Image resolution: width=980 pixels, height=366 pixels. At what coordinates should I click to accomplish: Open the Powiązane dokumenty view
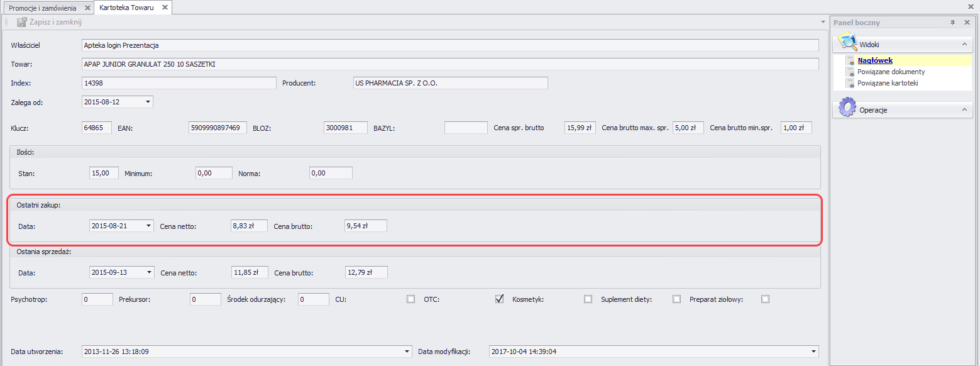coord(891,72)
